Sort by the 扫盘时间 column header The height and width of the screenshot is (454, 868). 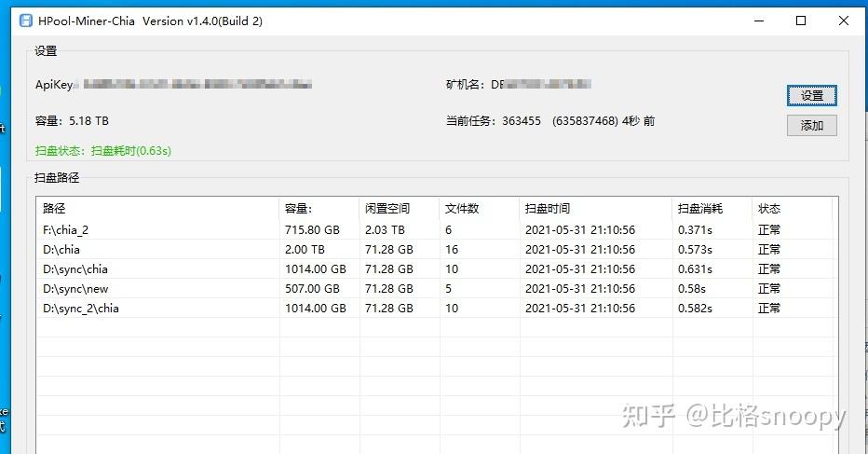(x=596, y=209)
